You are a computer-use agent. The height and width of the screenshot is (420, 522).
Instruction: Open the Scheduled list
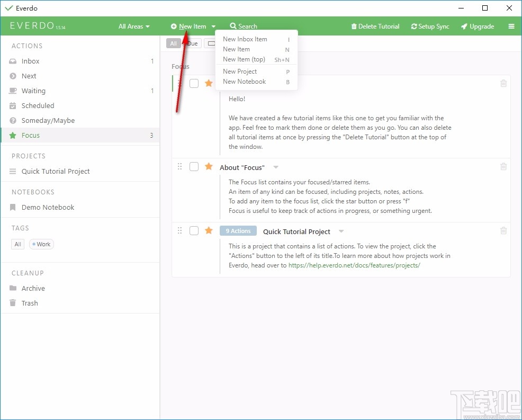tap(80, 105)
